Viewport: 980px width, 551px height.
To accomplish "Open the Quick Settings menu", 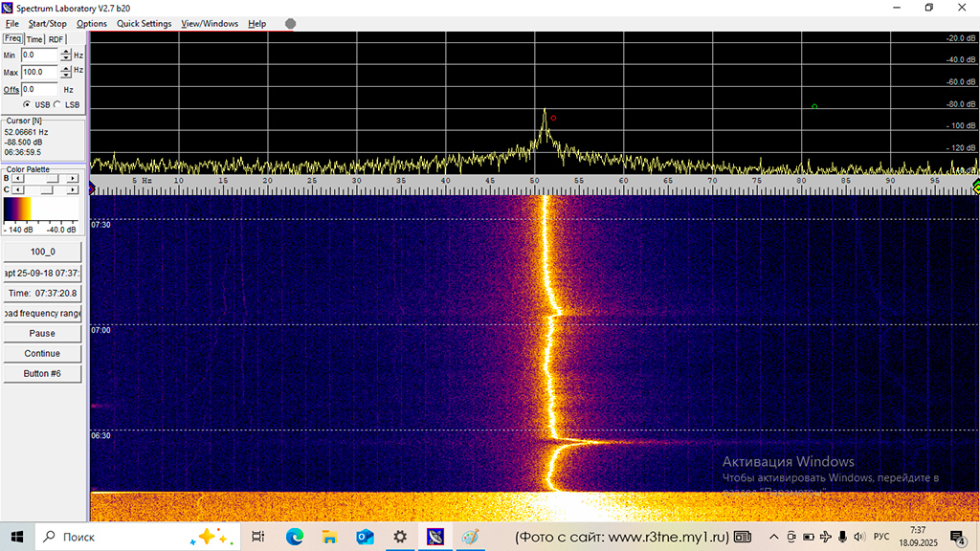I will tap(144, 24).
